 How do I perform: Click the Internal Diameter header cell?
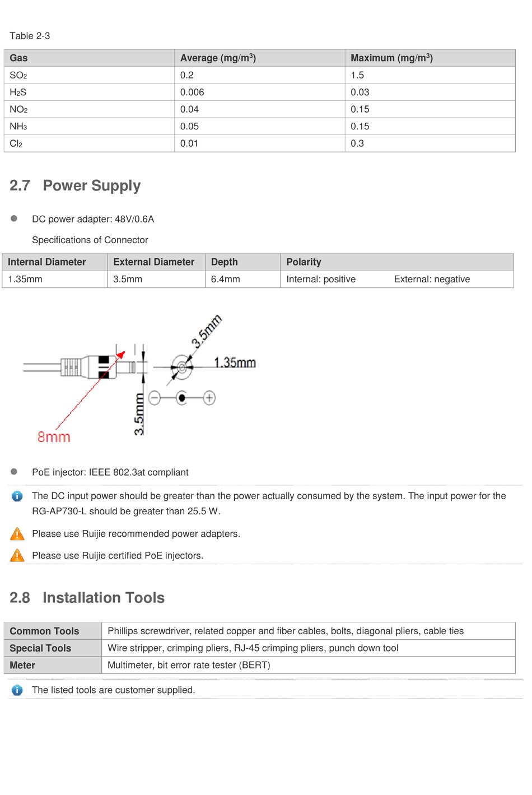[55, 262]
